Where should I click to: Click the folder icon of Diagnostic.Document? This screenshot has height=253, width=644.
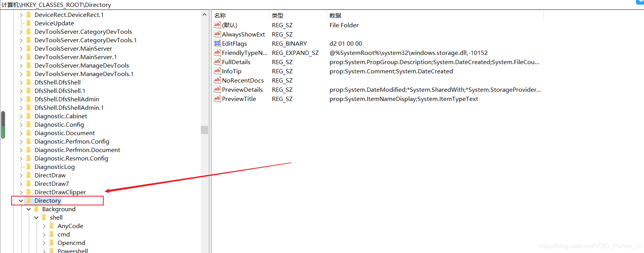[28, 133]
